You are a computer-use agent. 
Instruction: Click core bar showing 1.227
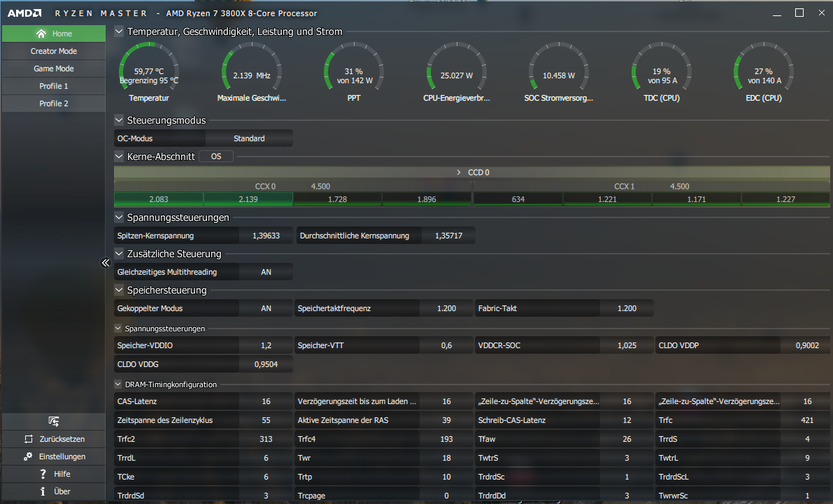tap(785, 199)
